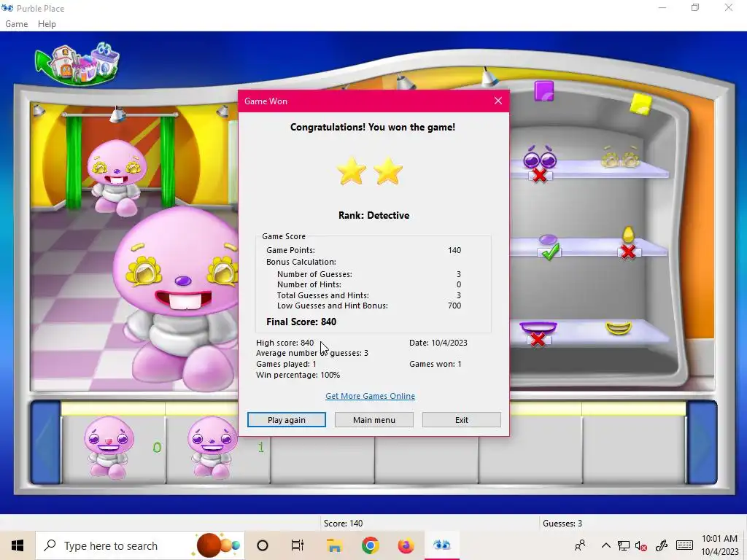Image resolution: width=747 pixels, height=560 pixels.
Task: Click the first guess Purble with score 0
Action: pos(109,447)
